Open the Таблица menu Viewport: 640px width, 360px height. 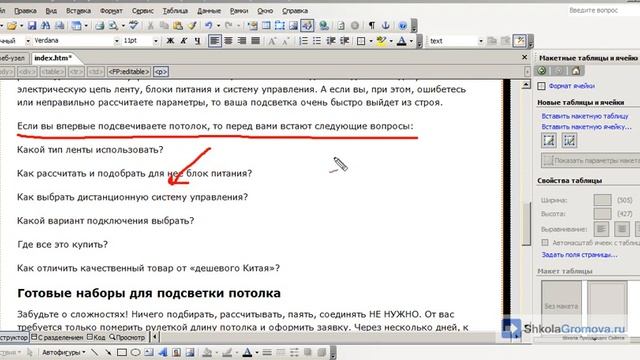coord(175,11)
